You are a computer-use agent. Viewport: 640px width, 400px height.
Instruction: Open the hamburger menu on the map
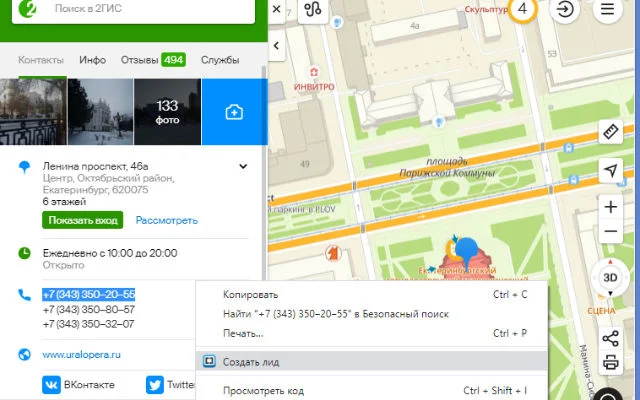[x=607, y=9]
